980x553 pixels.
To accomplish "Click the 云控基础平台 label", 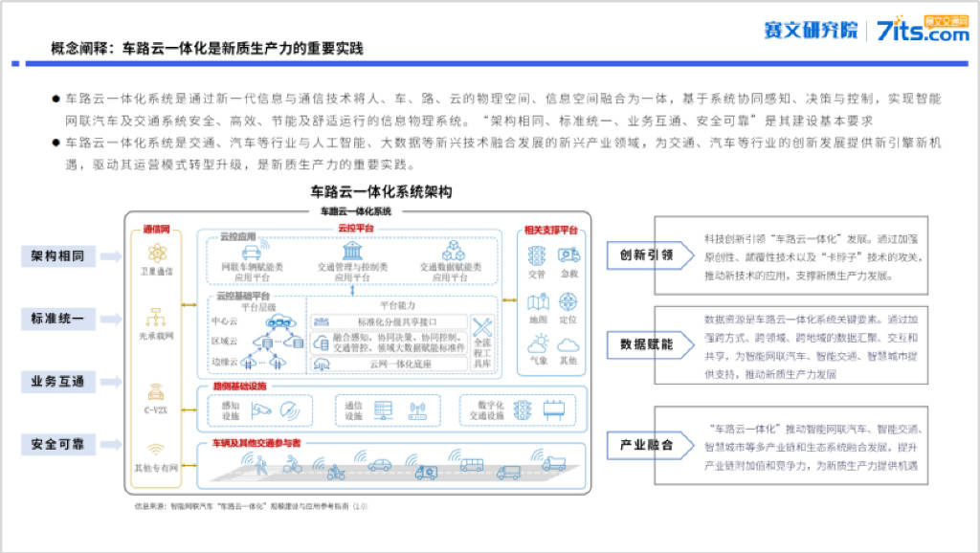I will coord(242,297).
